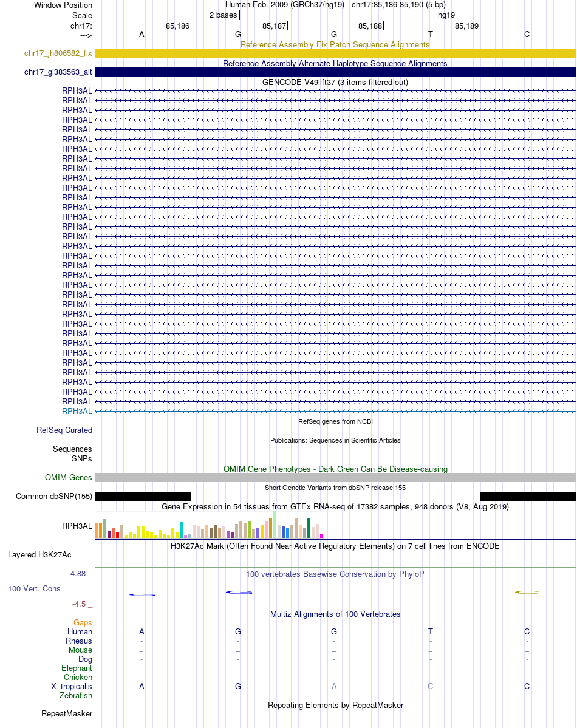This screenshot has height=728, width=577.
Task: Click the Window Position label
Action: click(63, 5)
